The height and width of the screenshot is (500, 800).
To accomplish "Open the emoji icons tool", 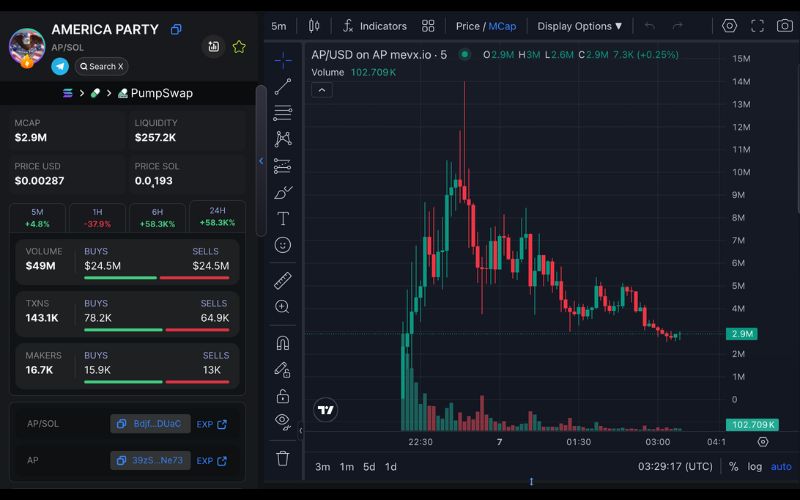I will (x=283, y=245).
